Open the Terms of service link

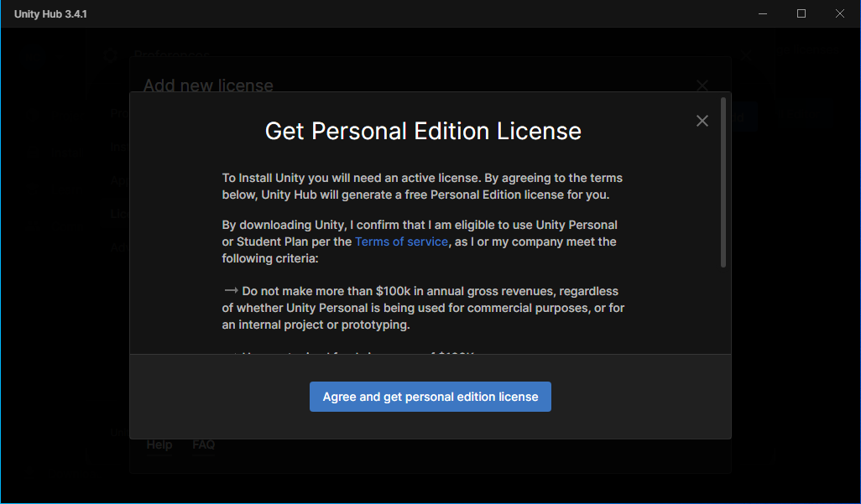[x=401, y=242]
